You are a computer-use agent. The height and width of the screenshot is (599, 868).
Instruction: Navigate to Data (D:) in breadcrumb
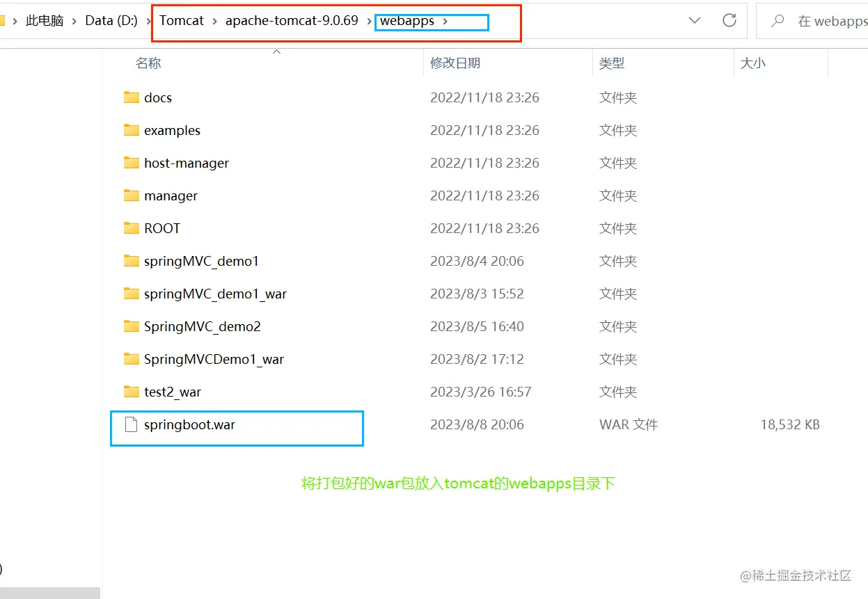[x=111, y=20]
